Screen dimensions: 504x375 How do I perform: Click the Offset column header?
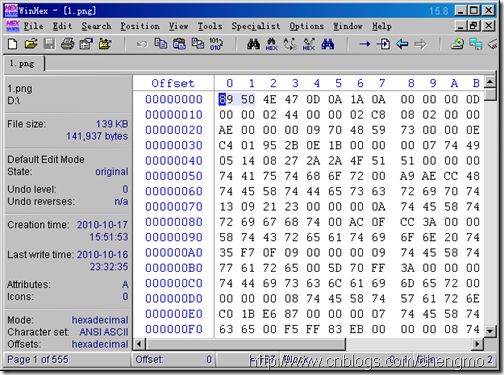173,83
